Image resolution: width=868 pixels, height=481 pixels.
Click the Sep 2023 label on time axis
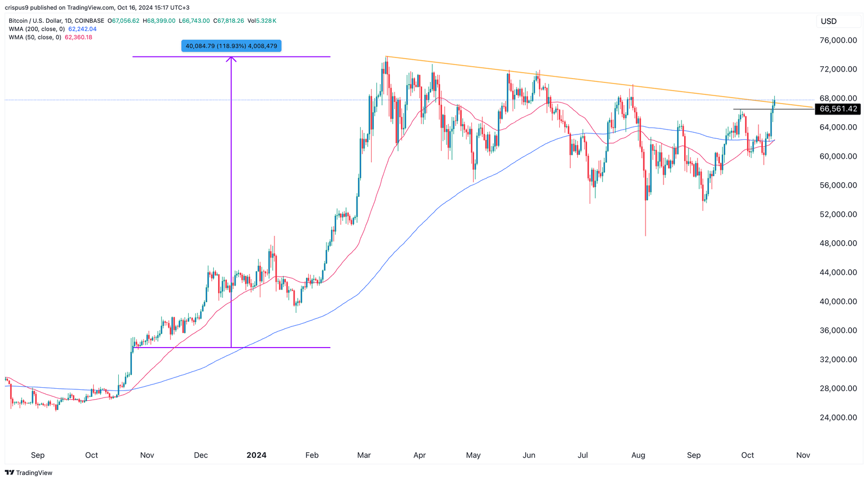38,456
